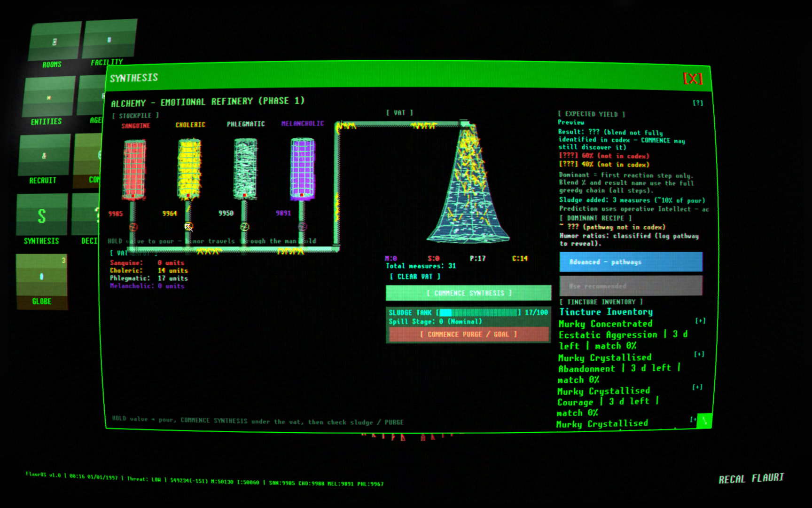
Task: Click the MELANCHOLIC stockpile label
Action: (x=303, y=124)
